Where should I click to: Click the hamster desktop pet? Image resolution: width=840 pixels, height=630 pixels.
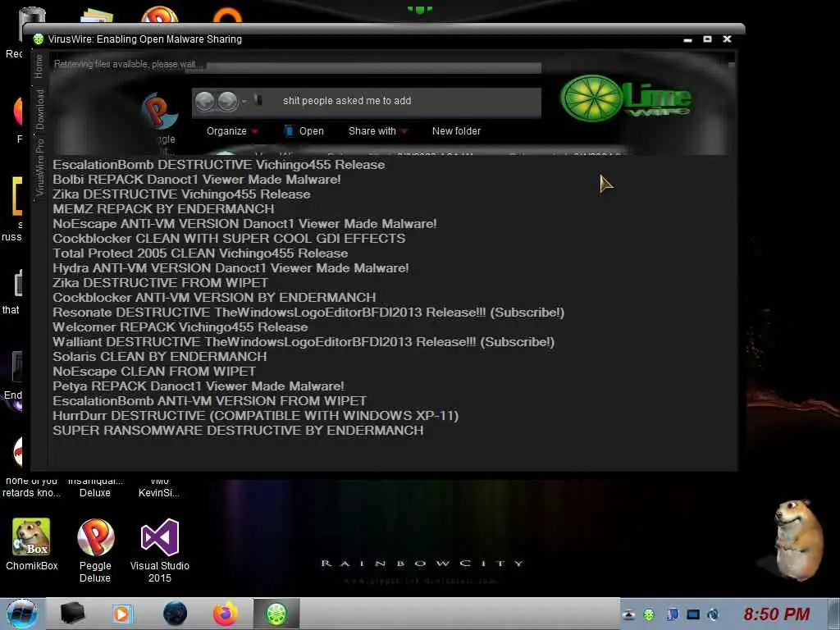click(x=797, y=540)
